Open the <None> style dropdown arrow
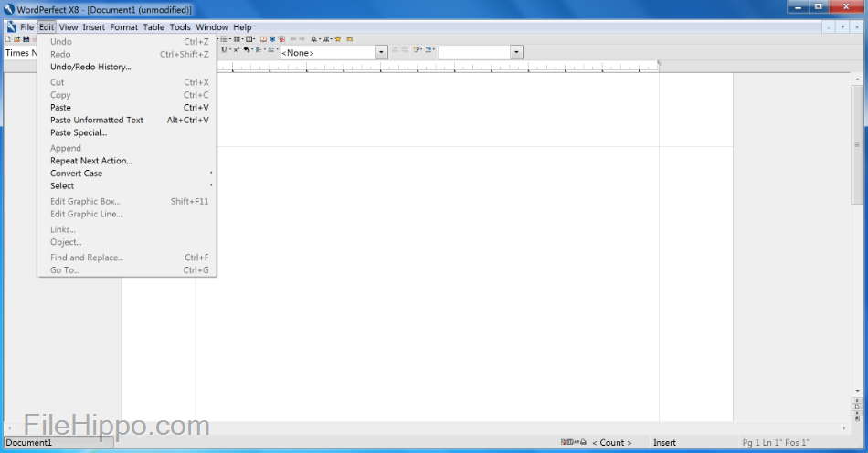Image resolution: width=868 pixels, height=453 pixels. 381,53
